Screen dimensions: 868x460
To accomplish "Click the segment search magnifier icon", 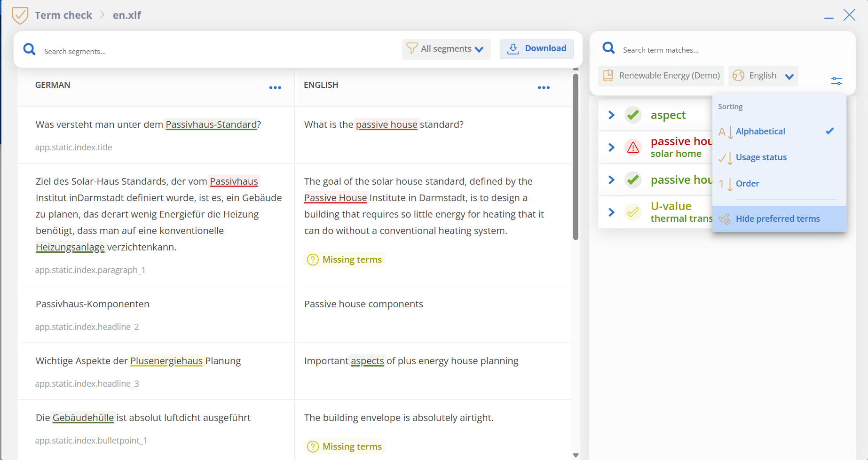I will (30, 49).
